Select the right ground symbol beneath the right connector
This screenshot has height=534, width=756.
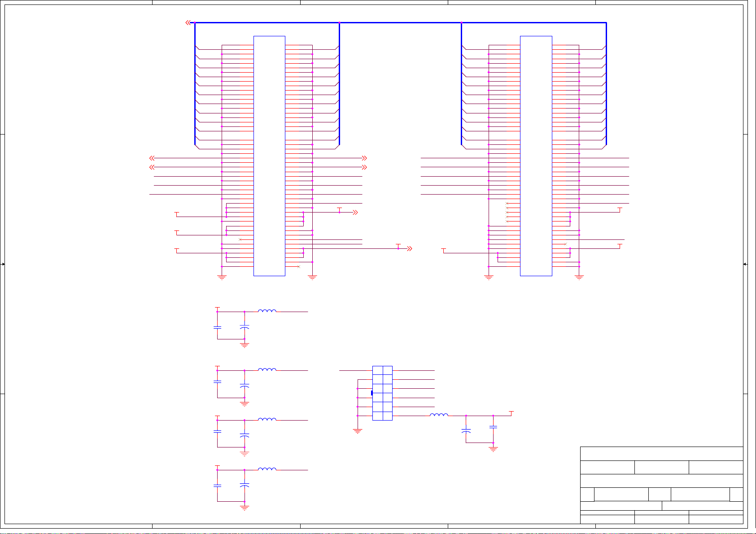pos(579,278)
